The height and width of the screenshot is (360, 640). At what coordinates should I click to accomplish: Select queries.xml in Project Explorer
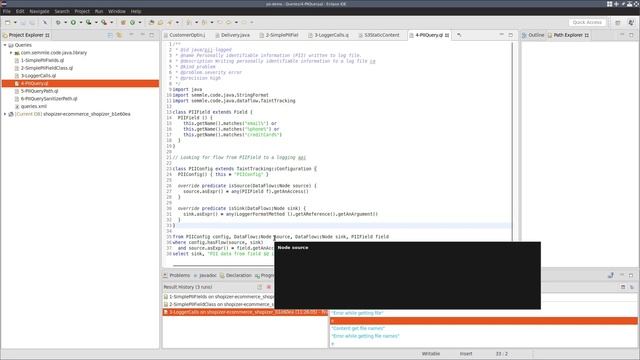point(33,107)
